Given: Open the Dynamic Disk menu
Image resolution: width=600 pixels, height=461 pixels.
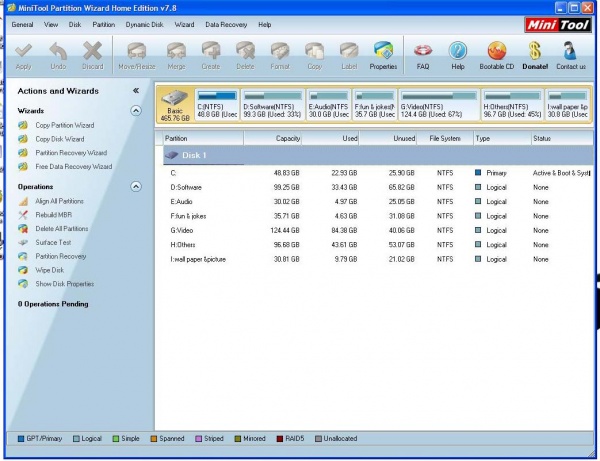Looking at the screenshot, I should click(144, 23).
